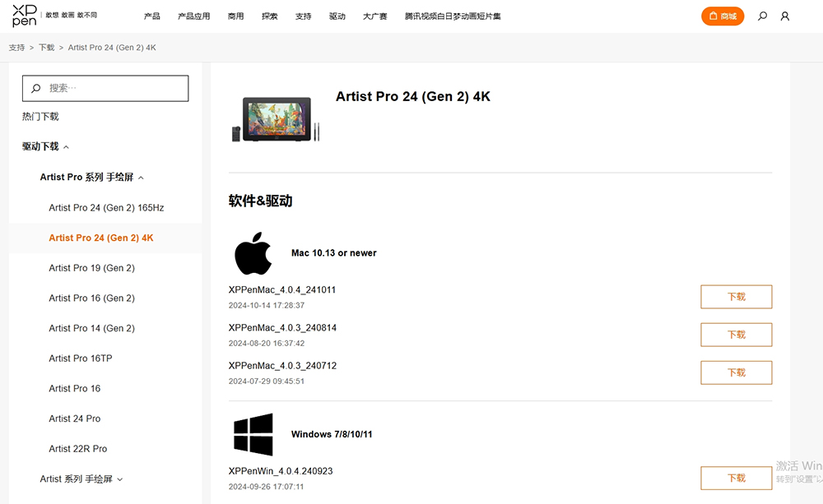
Task: Click the Apple logo icon
Action: (x=253, y=253)
